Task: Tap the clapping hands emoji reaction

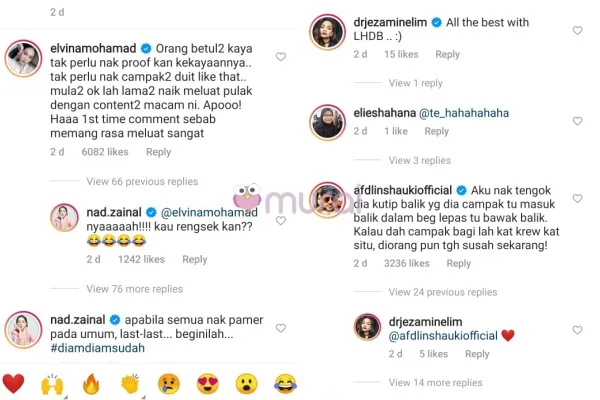Action: coord(130,384)
